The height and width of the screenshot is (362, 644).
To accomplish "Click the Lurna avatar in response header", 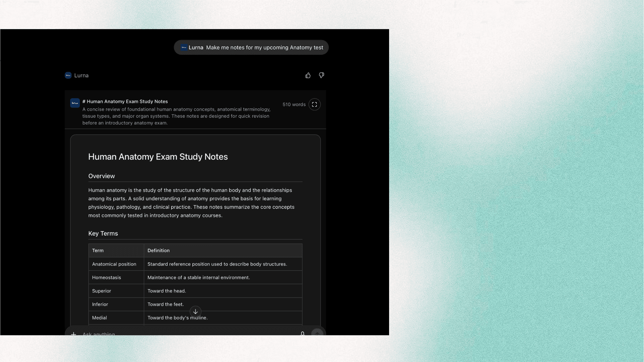I will pyautogui.click(x=68, y=75).
